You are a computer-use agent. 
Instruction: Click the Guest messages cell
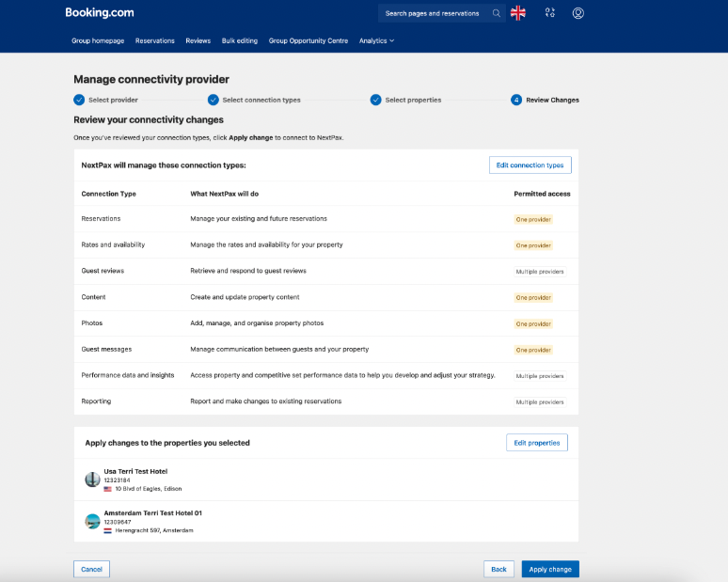point(106,349)
